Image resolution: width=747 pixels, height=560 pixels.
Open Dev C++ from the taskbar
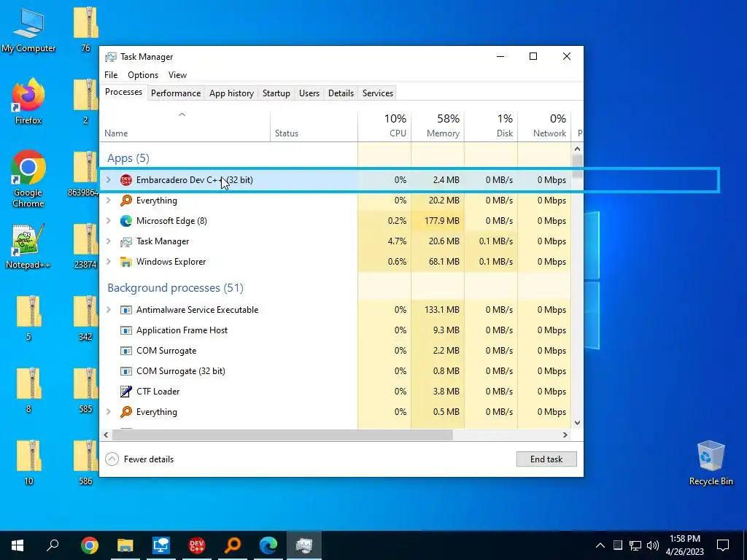(197, 545)
